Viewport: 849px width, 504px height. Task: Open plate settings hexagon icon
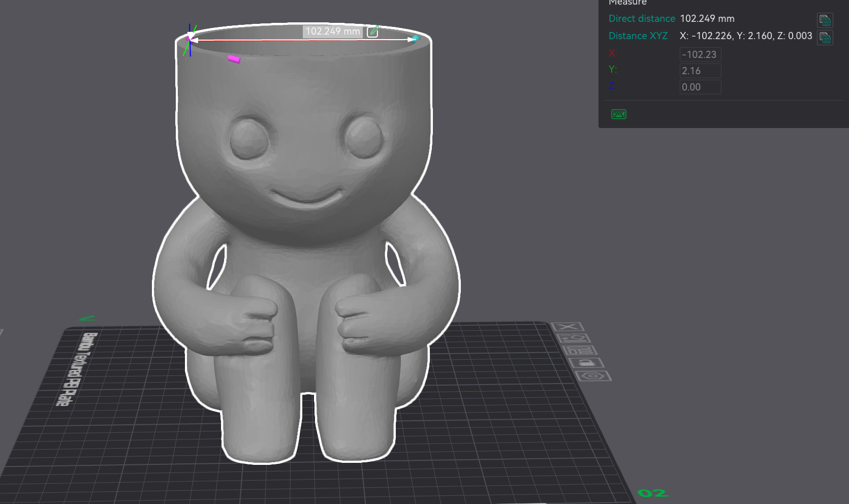(593, 376)
